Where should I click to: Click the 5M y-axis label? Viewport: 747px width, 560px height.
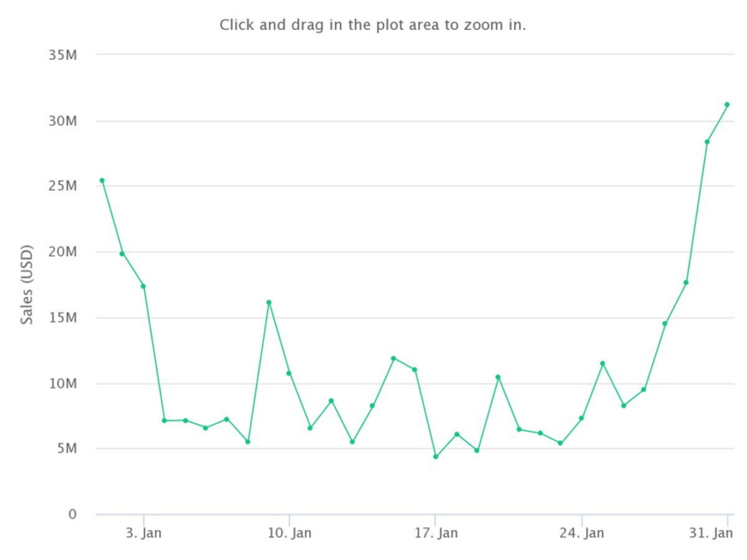click(x=67, y=448)
